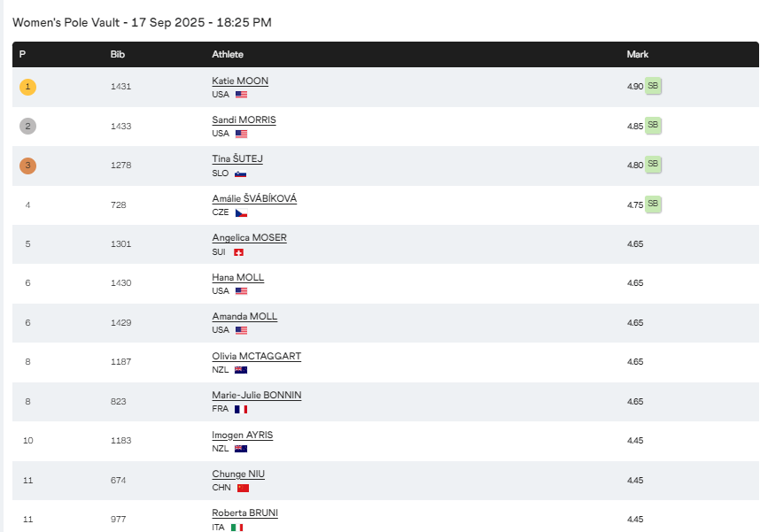The height and width of the screenshot is (532, 760).
Task: Click the Bib column header
Action: pyautogui.click(x=117, y=54)
